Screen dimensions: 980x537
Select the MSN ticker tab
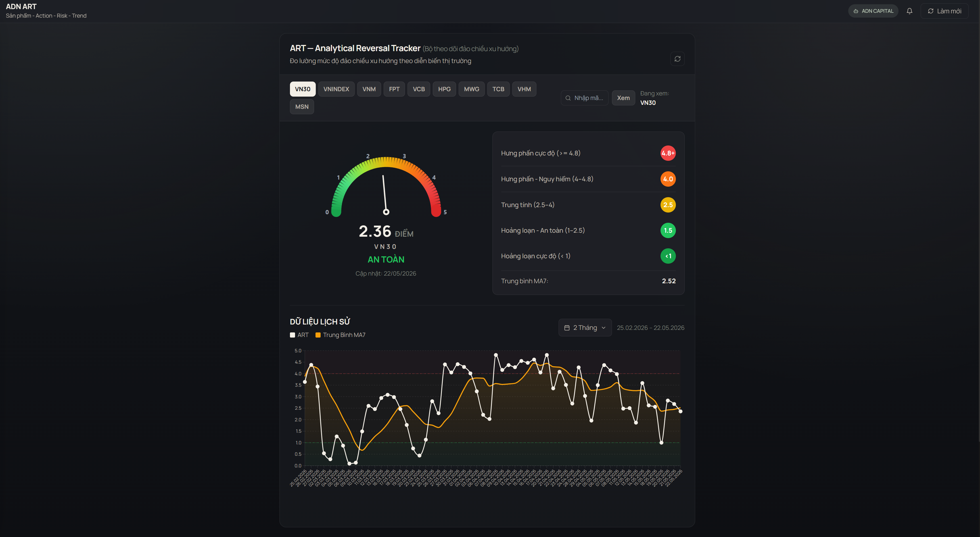pos(302,107)
